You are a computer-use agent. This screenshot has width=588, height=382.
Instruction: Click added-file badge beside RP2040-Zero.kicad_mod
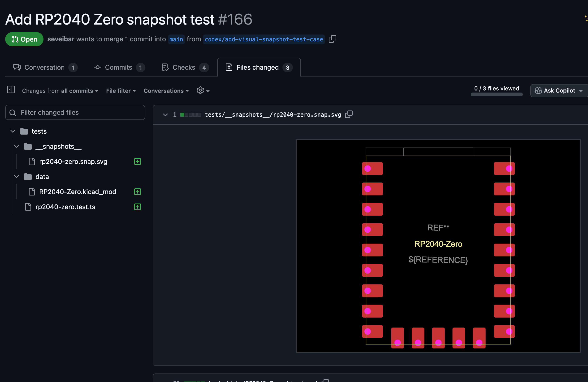pyautogui.click(x=137, y=192)
